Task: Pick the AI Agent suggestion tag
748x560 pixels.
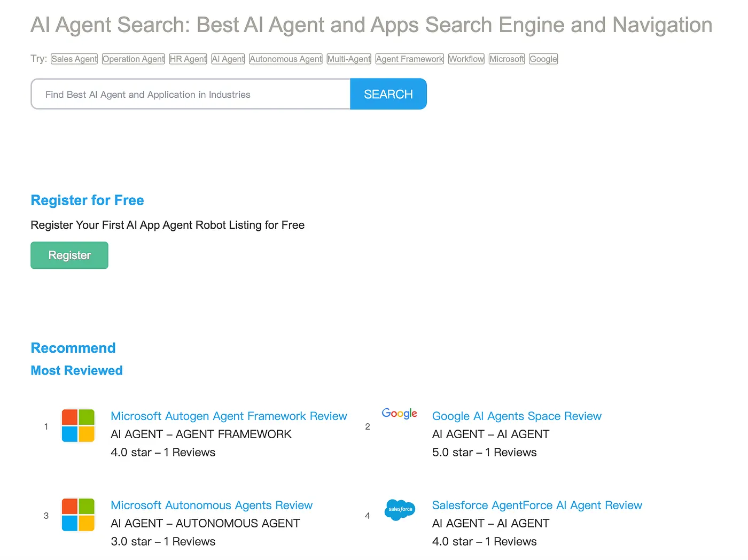Action: [x=228, y=59]
